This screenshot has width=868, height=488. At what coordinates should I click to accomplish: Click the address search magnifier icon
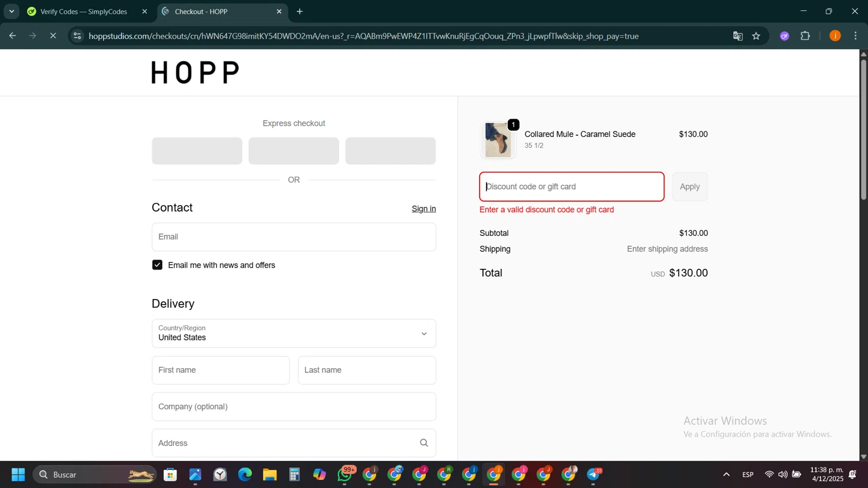click(x=424, y=443)
